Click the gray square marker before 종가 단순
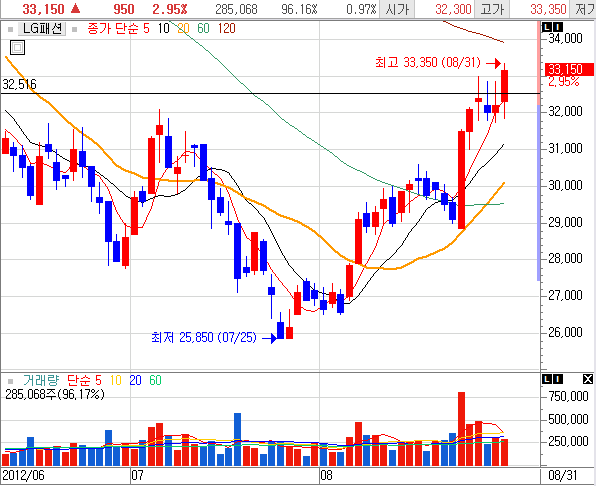The width and height of the screenshot is (596, 486). click(x=74, y=29)
